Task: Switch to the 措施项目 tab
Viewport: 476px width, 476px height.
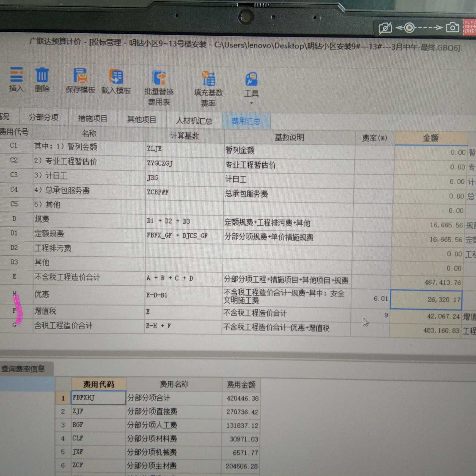Action: [x=93, y=118]
